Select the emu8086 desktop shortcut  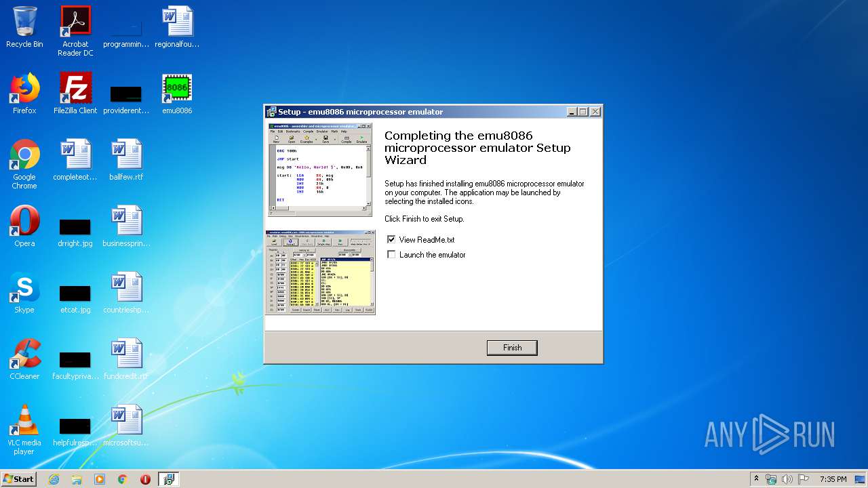point(177,94)
